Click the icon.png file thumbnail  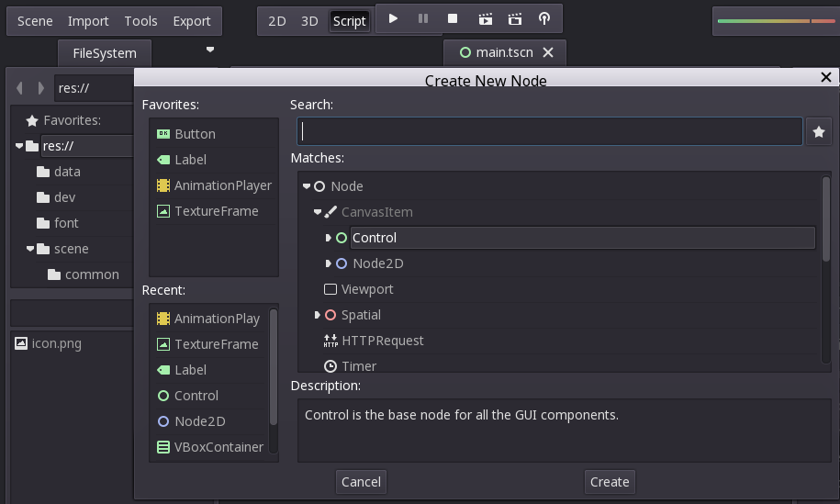[x=21, y=343]
